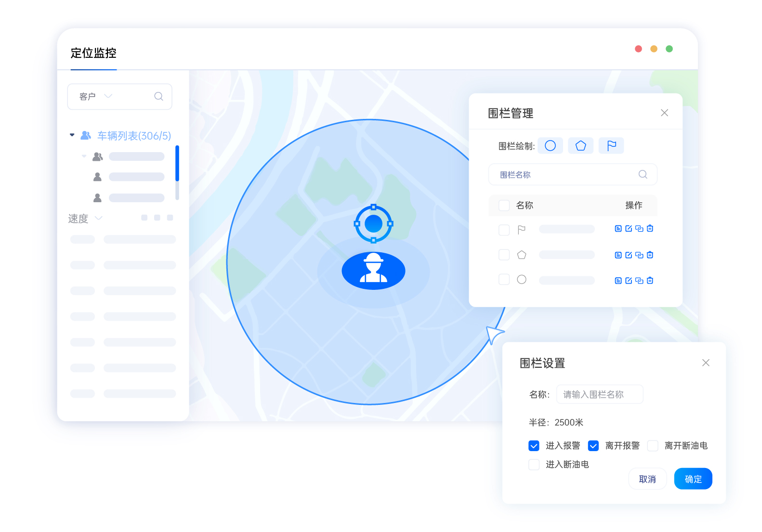Switch to the 定位监控 tab
The width and height of the screenshot is (762, 532).
93,53
